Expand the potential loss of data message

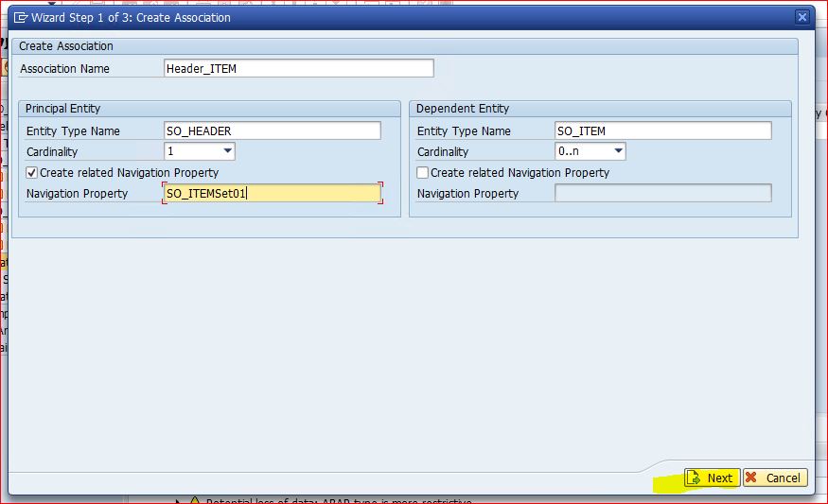(x=178, y=500)
